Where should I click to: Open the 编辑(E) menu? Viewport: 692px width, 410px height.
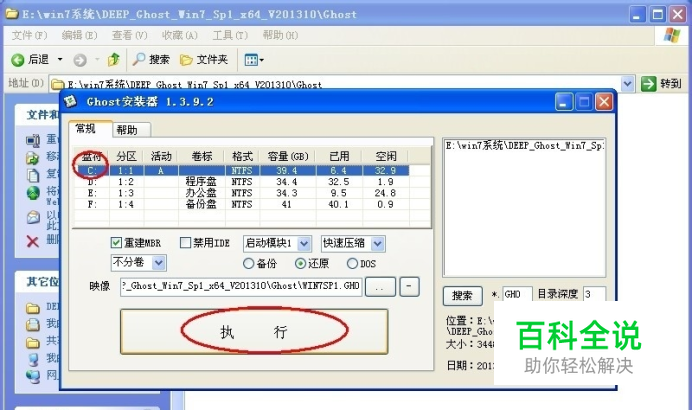tap(79, 35)
